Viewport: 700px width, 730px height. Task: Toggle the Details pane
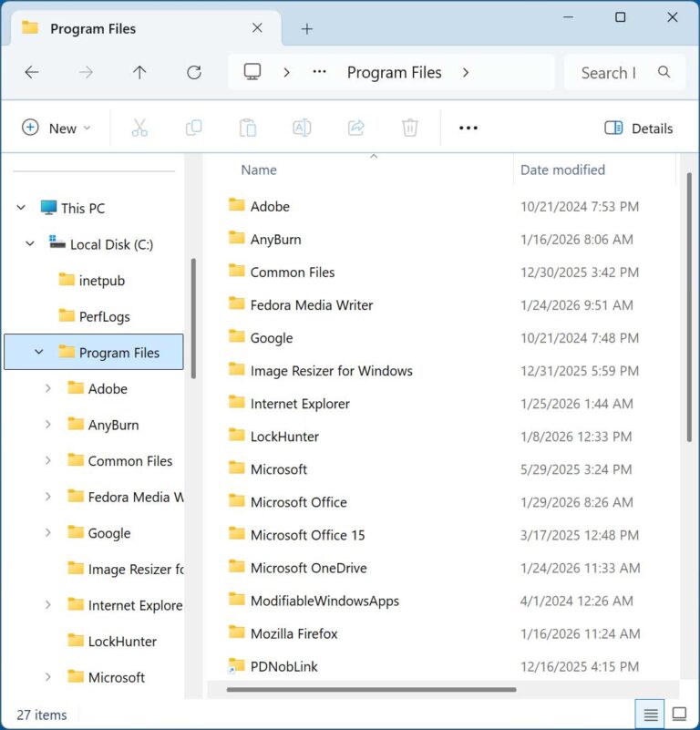click(639, 129)
